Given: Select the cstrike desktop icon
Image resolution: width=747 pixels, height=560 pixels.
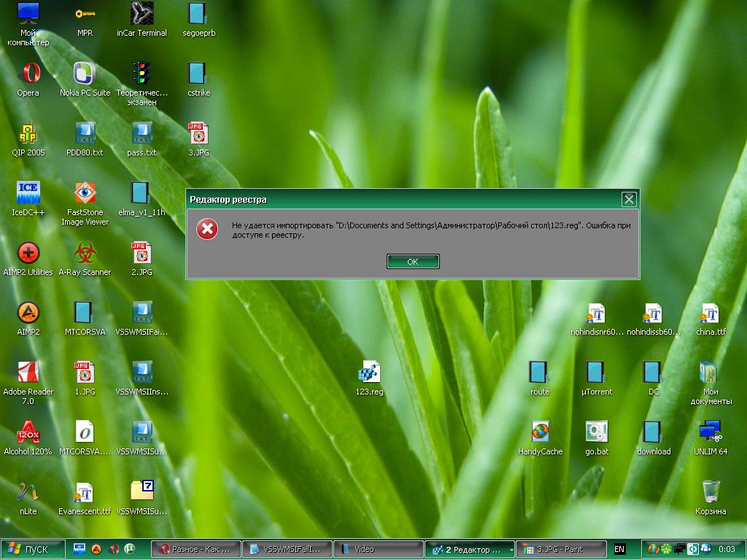Looking at the screenshot, I should click(x=198, y=79).
